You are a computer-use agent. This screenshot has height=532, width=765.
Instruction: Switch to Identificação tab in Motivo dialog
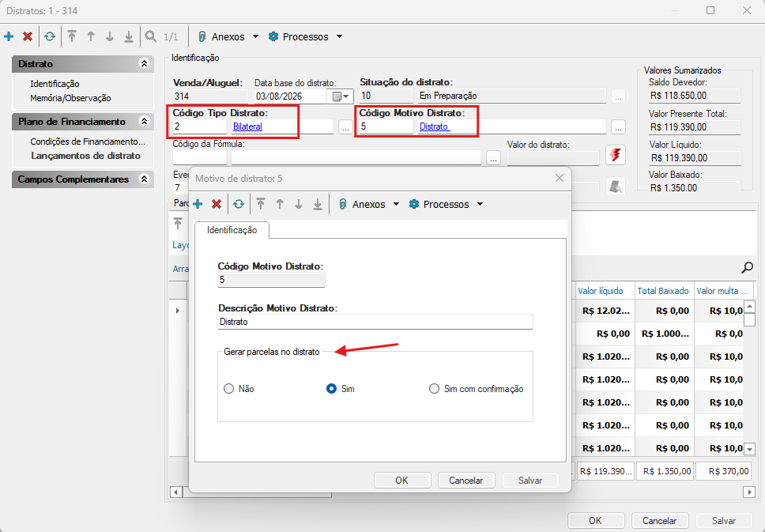[232, 230]
